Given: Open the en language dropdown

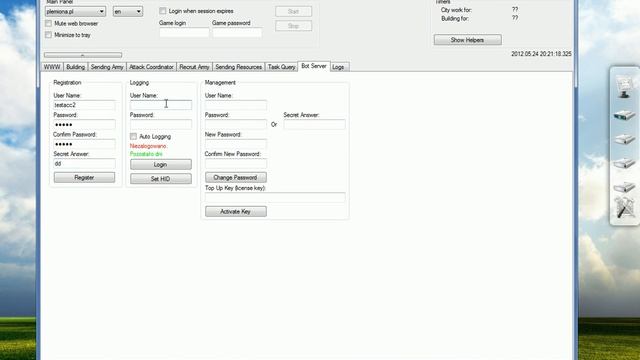Looking at the screenshot, I should click(x=128, y=11).
